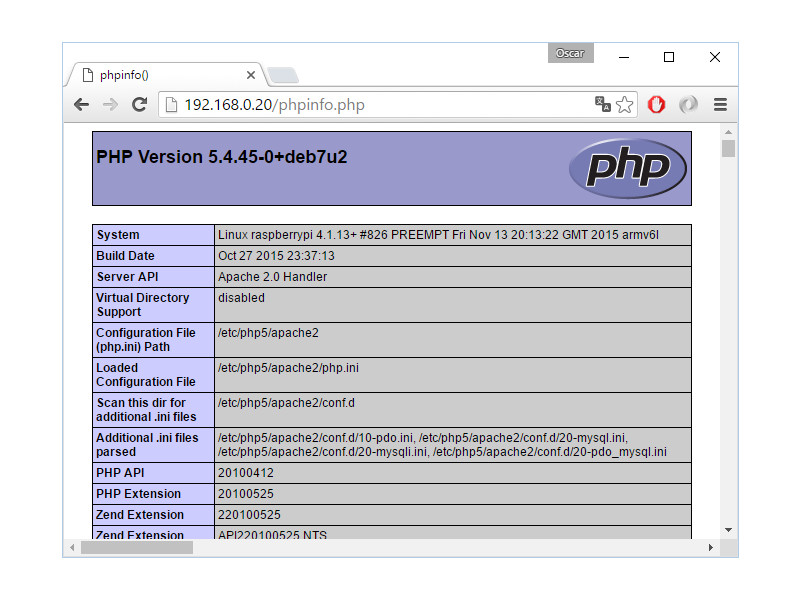Image resolution: width=800 pixels, height=600 pixels.
Task: Click the conf.d/10-pdo.ini parsed files value
Action: click(442, 445)
